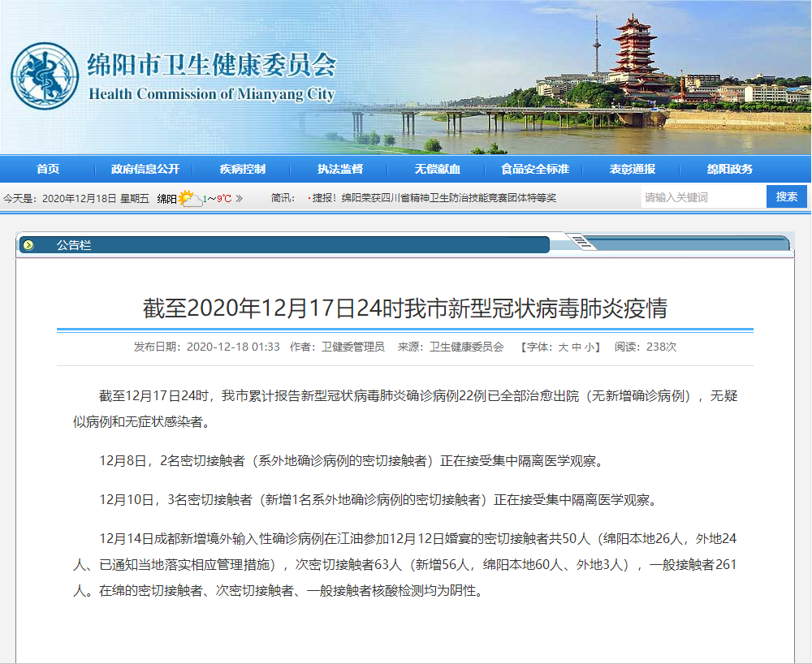The image size is (812, 664).
Task: Click the 公告栏 section header
Action: coord(74,245)
